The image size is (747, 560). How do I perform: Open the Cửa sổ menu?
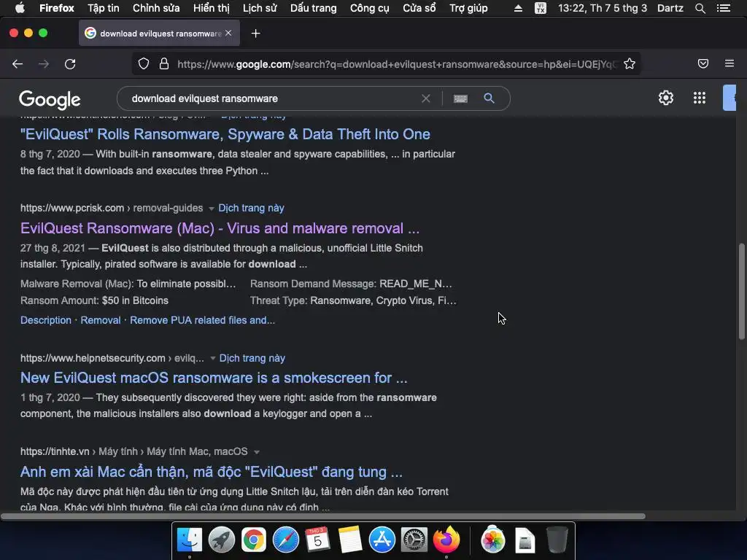[419, 8]
